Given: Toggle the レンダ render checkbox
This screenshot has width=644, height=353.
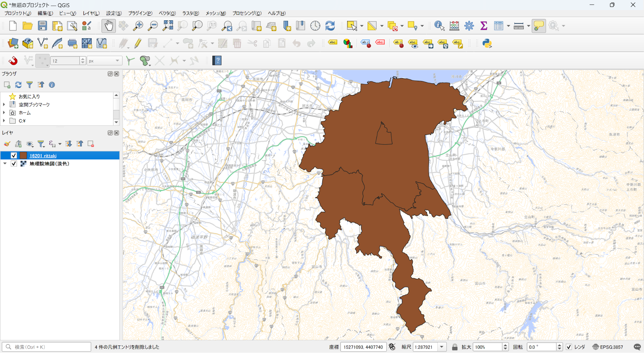Looking at the screenshot, I should [x=569, y=347].
